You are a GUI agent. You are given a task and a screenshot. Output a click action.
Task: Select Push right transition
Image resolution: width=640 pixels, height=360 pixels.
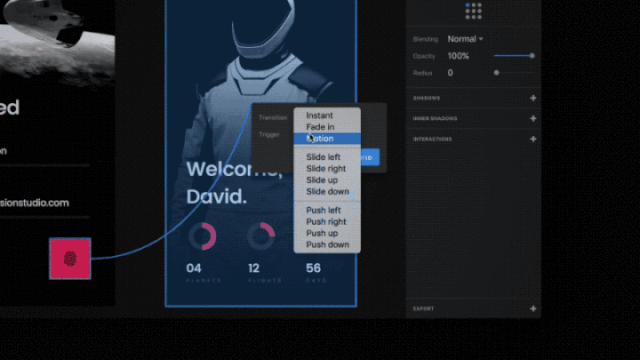tap(327, 222)
